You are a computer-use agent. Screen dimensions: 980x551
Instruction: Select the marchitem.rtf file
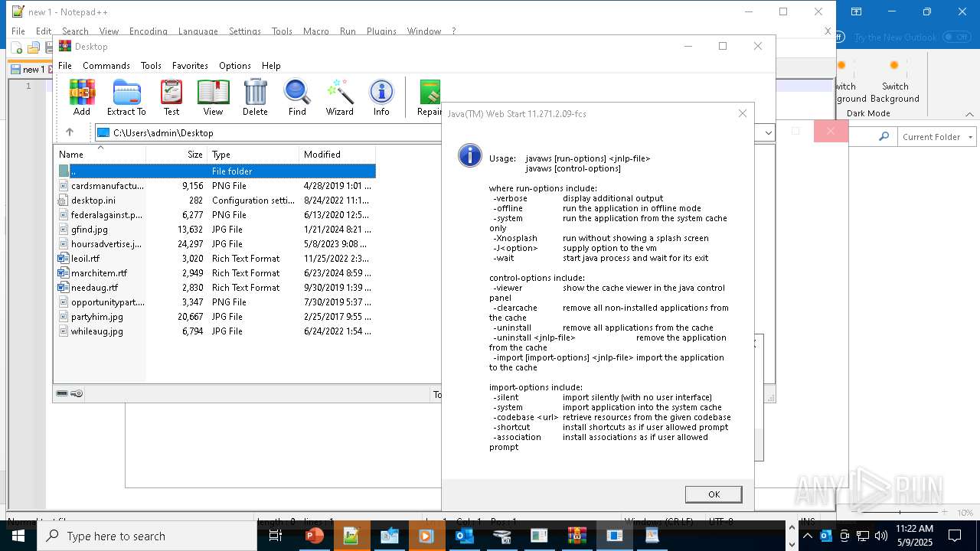[217, 273]
